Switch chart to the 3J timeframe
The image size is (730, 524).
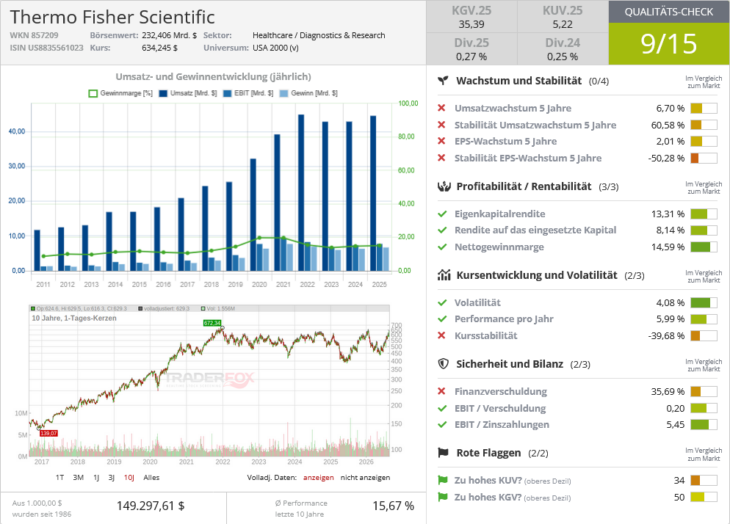tap(111, 477)
